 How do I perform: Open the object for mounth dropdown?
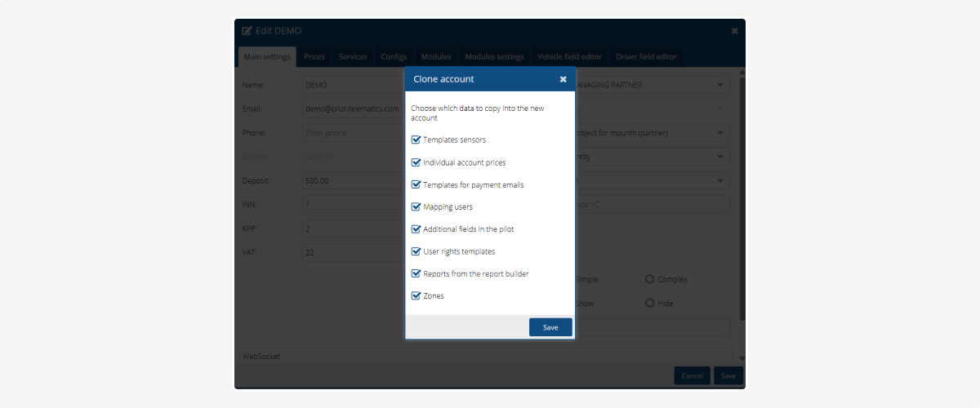(x=719, y=132)
